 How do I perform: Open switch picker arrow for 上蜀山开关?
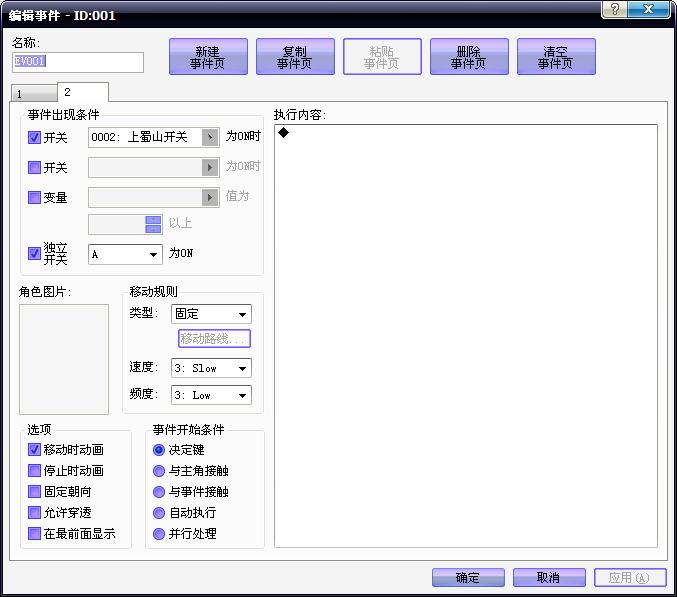click(x=210, y=138)
